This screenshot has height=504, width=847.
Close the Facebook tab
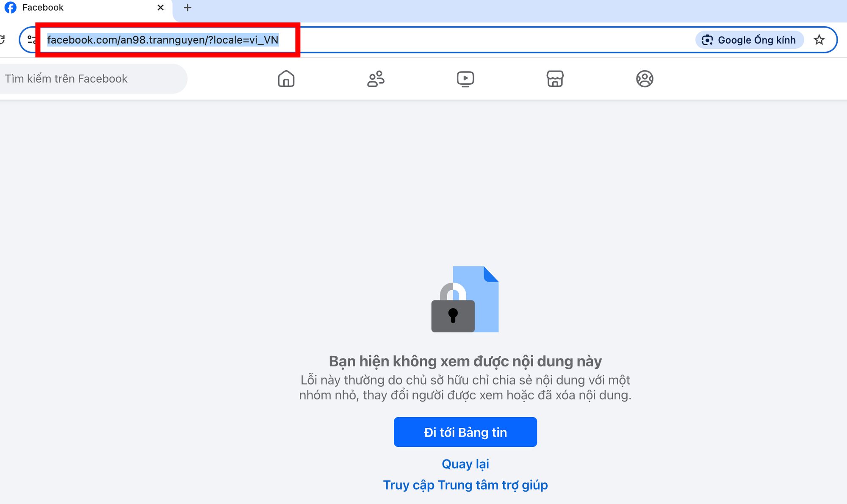tap(161, 8)
